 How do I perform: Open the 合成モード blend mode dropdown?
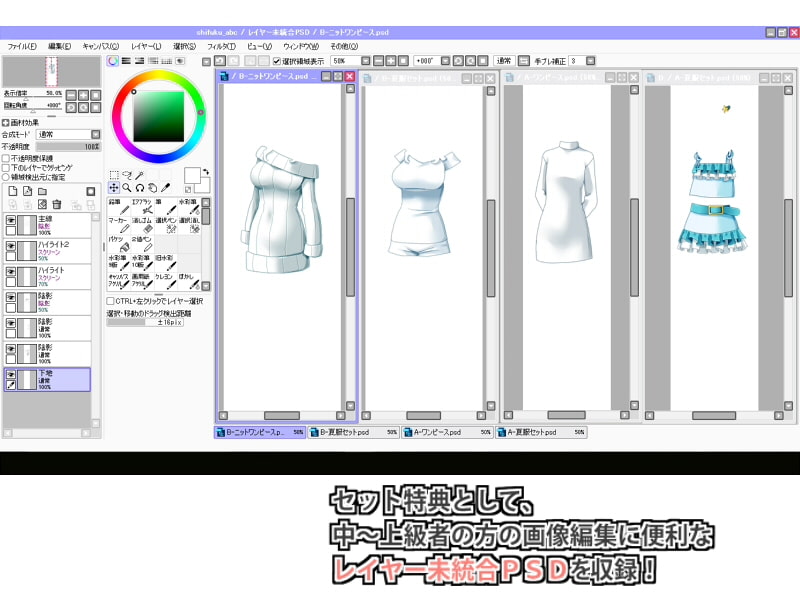[95, 134]
